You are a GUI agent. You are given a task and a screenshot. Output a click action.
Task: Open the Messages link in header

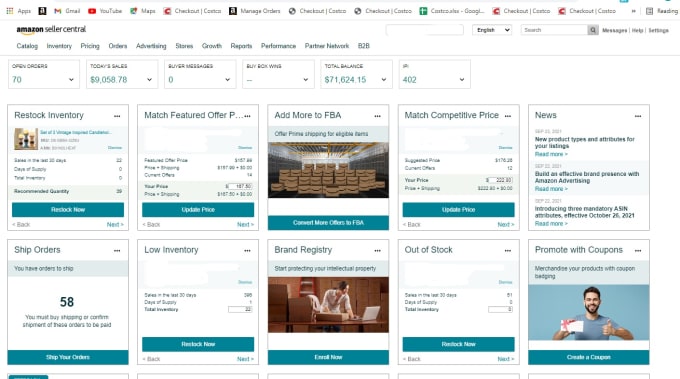615,30
